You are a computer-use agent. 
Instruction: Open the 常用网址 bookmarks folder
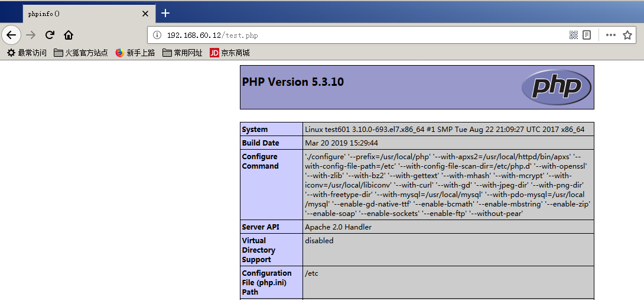[183, 53]
